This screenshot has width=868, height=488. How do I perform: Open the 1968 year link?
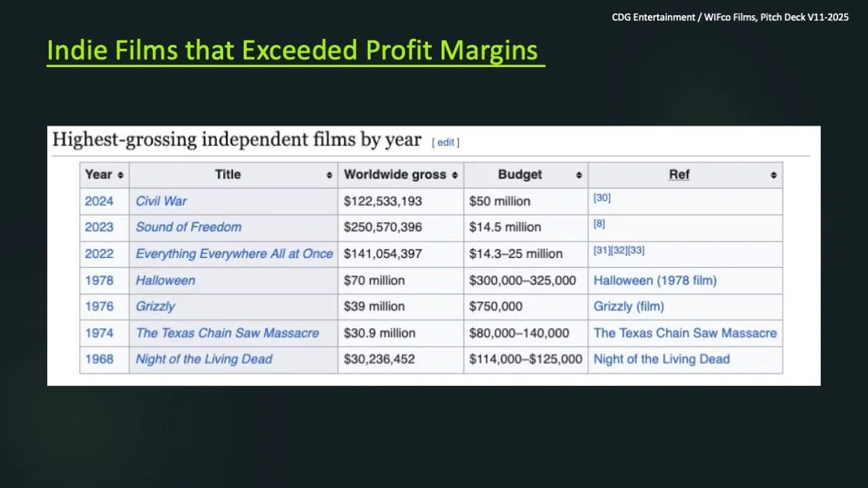99,359
